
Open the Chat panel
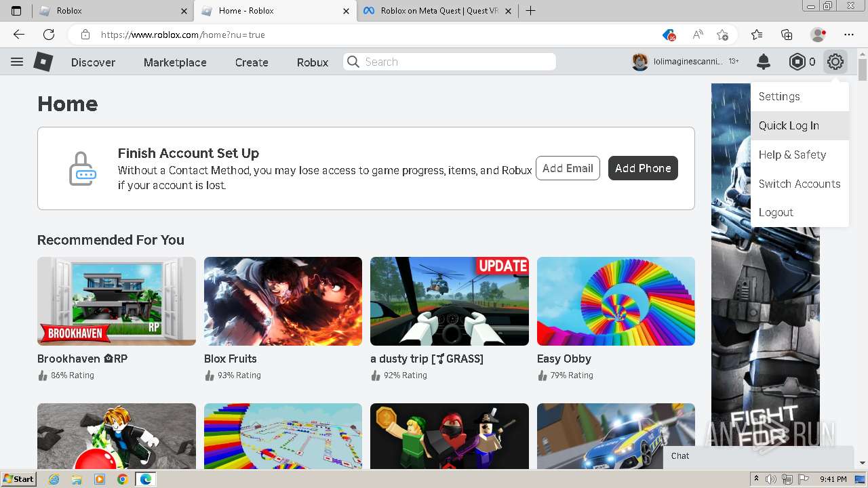click(x=758, y=456)
